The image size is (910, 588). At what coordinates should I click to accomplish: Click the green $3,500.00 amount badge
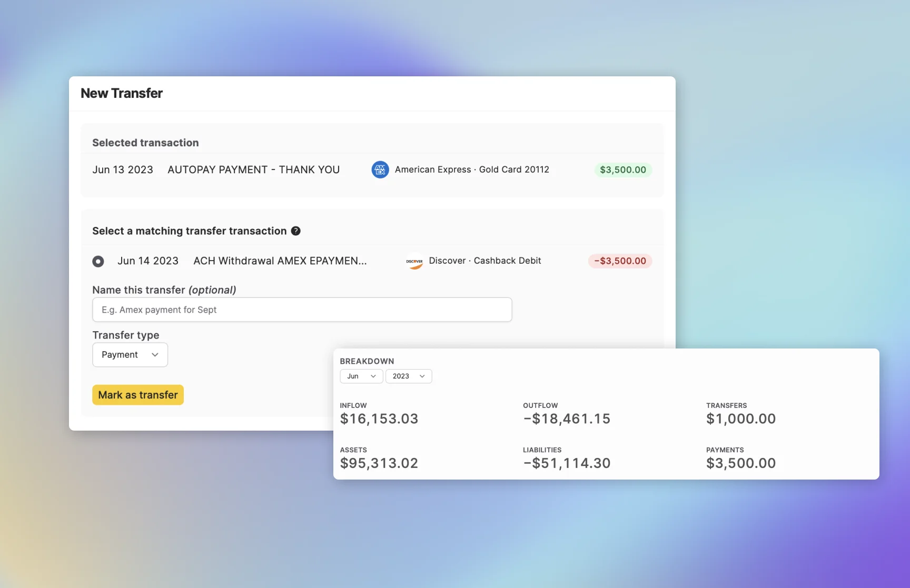pyautogui.click(x=622, y=170)
